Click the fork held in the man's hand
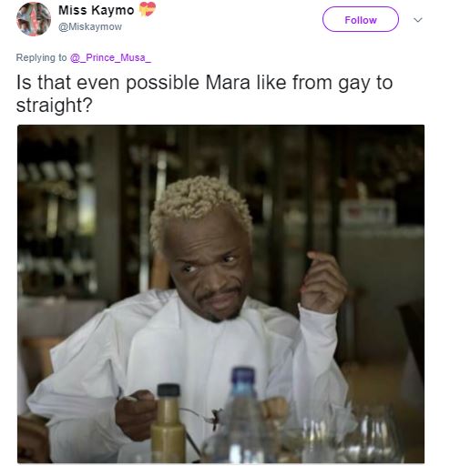Screen dimensions: 450x476 point(200,416)
